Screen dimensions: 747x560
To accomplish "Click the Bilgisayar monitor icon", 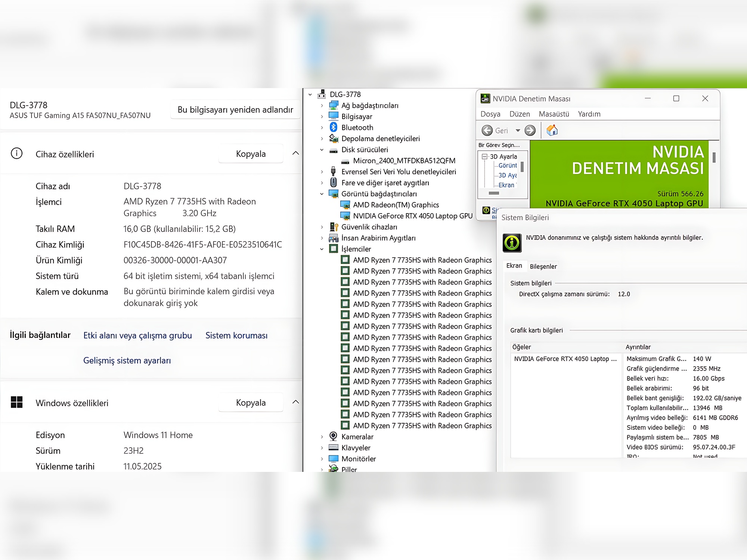I will pos(334,116).
